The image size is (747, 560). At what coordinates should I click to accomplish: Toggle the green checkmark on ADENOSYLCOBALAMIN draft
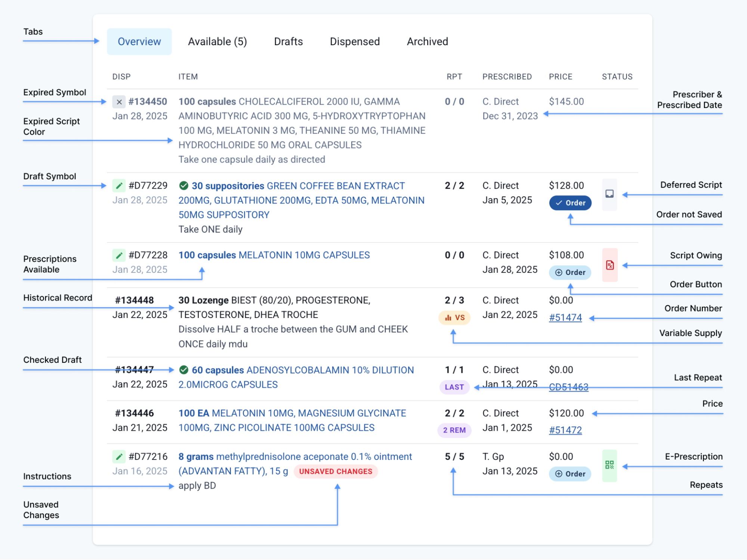[184, 370]
